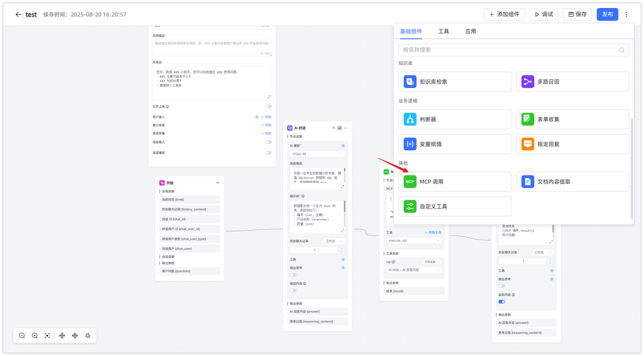Click the fit-to-view icon in canvas toolbar

47,335
